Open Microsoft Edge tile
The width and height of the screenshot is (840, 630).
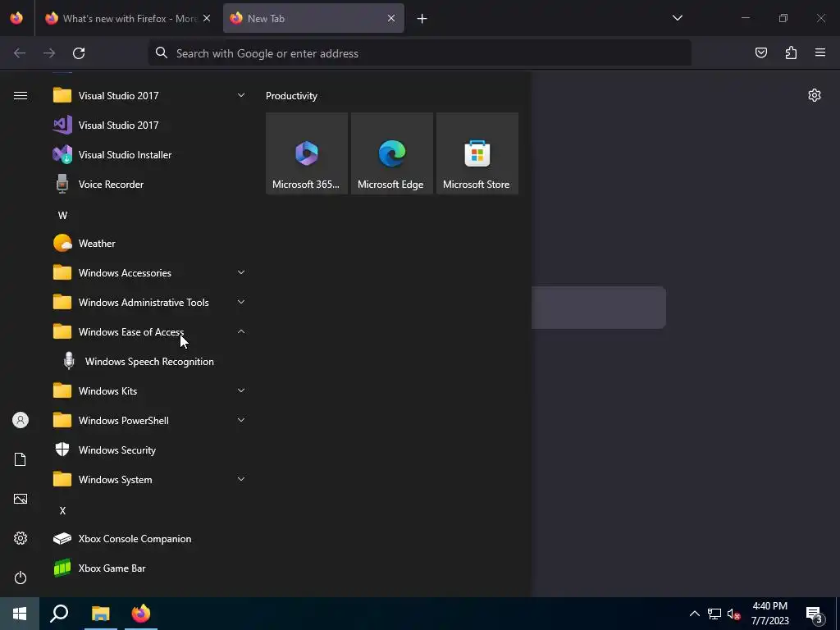(391, 153)
